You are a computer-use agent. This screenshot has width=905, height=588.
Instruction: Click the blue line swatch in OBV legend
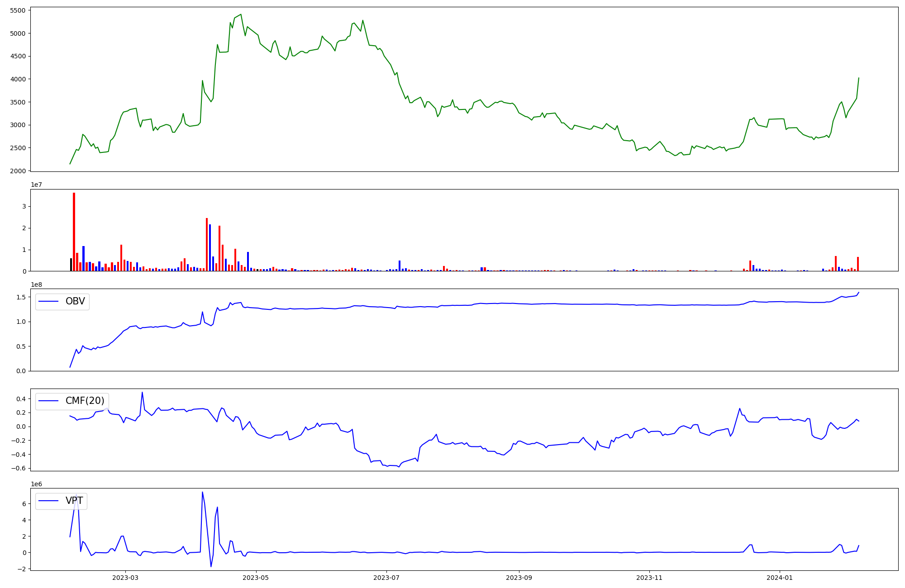click(x=49, y=302)
